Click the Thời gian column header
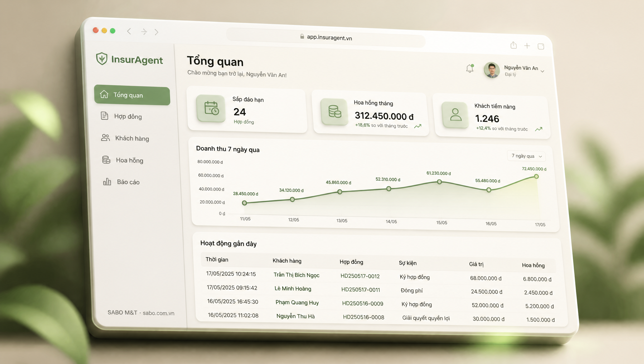The width and height of the screenshot is (644, 364). pyautogui.click(x=217, y=260)
